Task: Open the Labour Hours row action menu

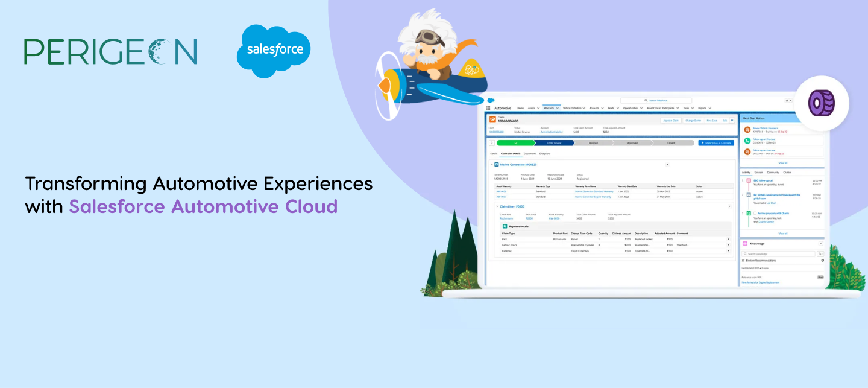Action: coord(728,245)
